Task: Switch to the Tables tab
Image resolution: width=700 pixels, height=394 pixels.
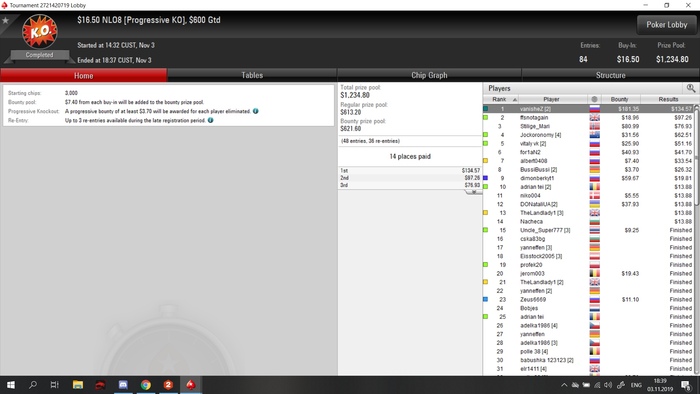Action: [x=252, y=75]
